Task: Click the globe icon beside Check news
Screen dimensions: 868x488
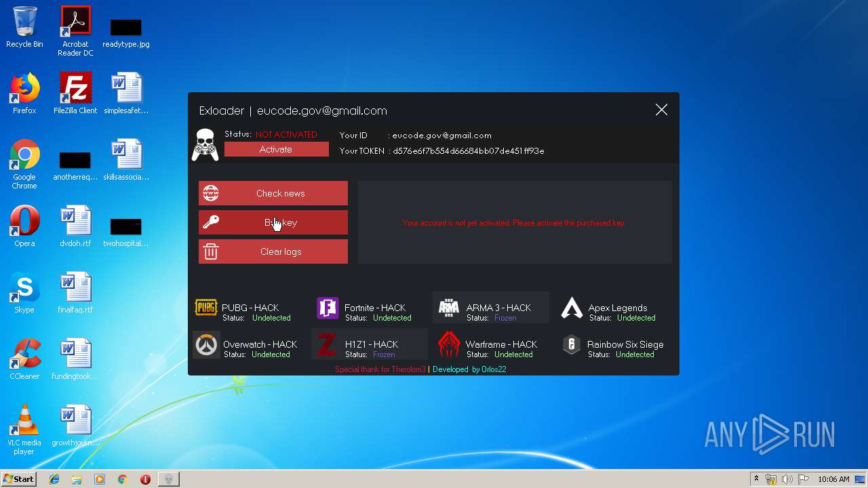Action: [x=211, y=193]
